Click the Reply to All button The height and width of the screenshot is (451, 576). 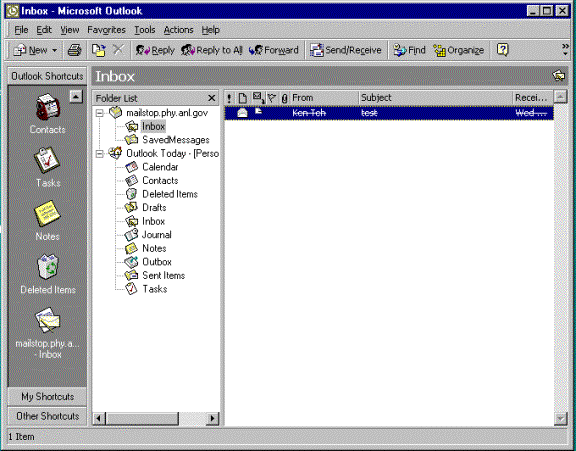click(212, 50)
